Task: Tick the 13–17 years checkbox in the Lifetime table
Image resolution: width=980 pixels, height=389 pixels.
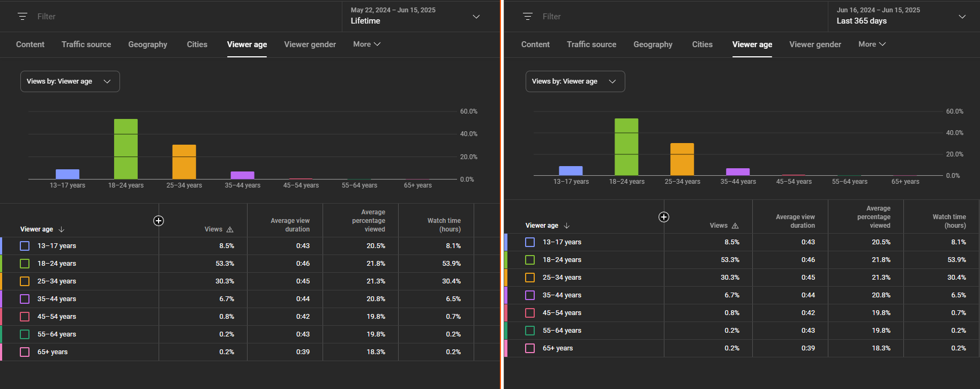Action: (x=25, y=246)
